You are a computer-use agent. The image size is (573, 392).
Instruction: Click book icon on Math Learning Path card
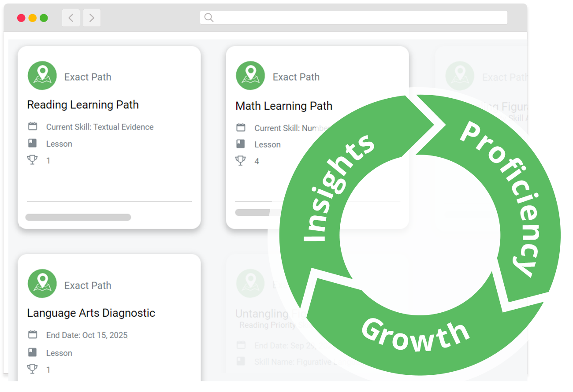point(241,144)
